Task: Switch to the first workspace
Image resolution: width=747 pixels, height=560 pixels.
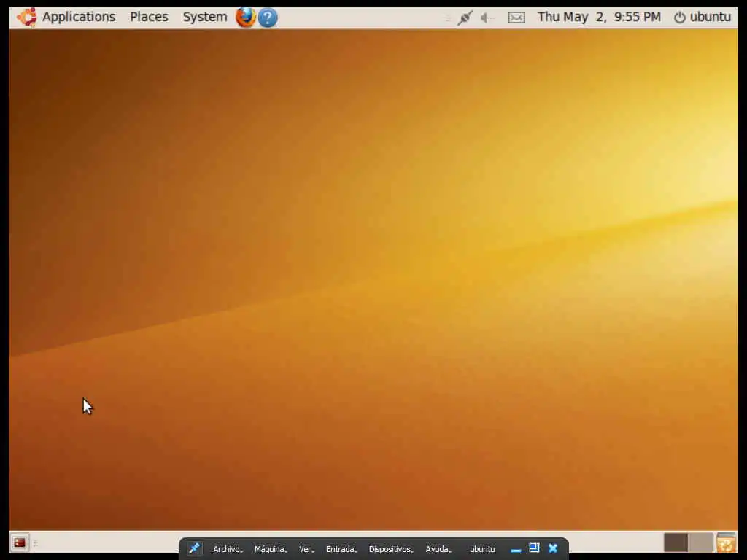Action: [676, 542]
